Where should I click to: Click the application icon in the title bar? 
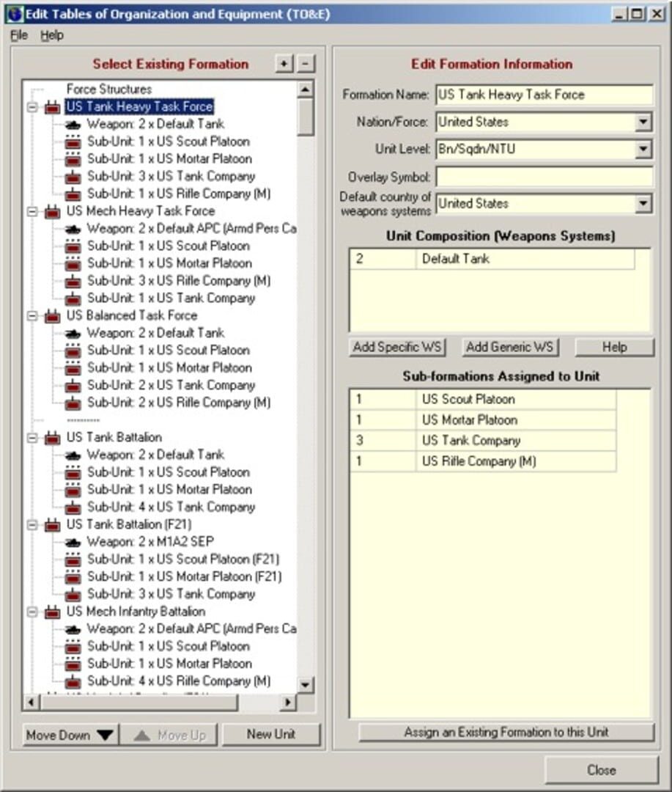[x=13, y=13]
